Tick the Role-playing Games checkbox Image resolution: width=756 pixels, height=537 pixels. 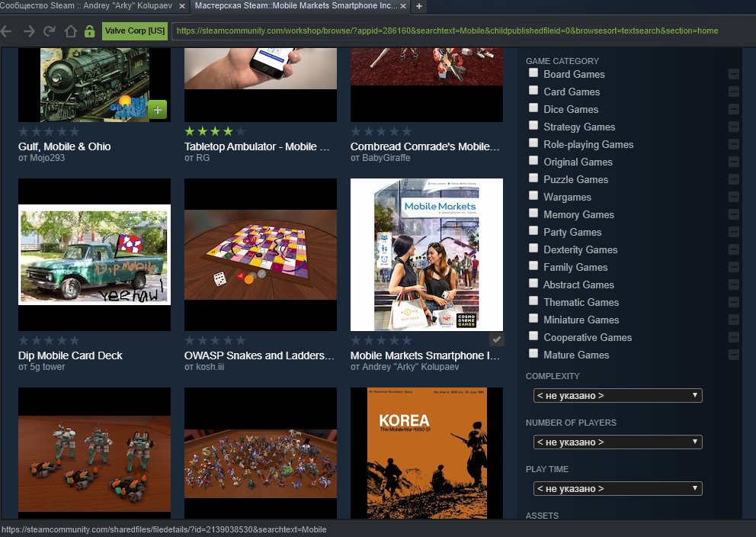[x=533, y=143]
